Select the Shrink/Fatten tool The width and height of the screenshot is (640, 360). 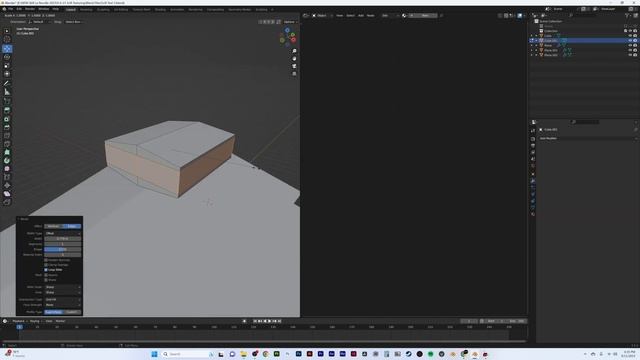tap(7, 185)
